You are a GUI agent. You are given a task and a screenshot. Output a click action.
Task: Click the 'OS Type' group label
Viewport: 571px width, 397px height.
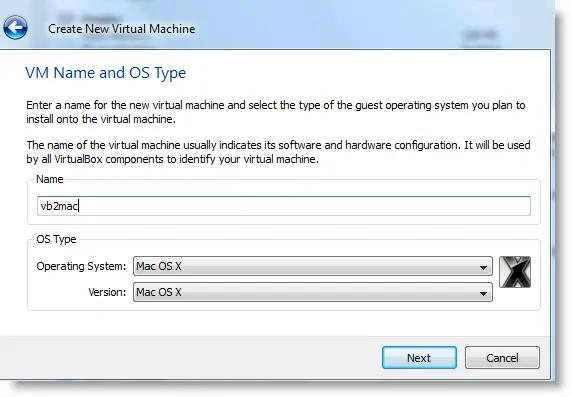[x=56, y=239]
